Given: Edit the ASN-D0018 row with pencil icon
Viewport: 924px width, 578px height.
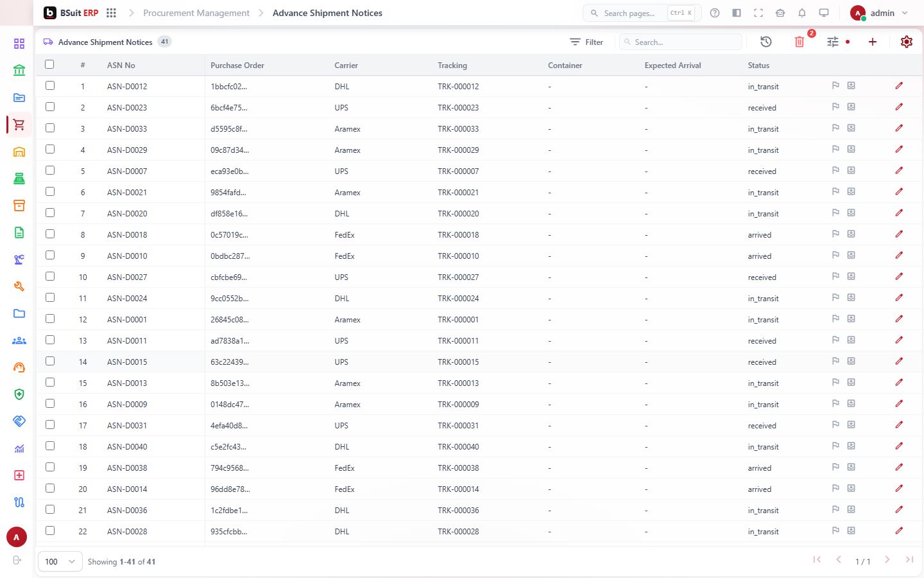Looking at the screenshot, I should coord(899,234).
